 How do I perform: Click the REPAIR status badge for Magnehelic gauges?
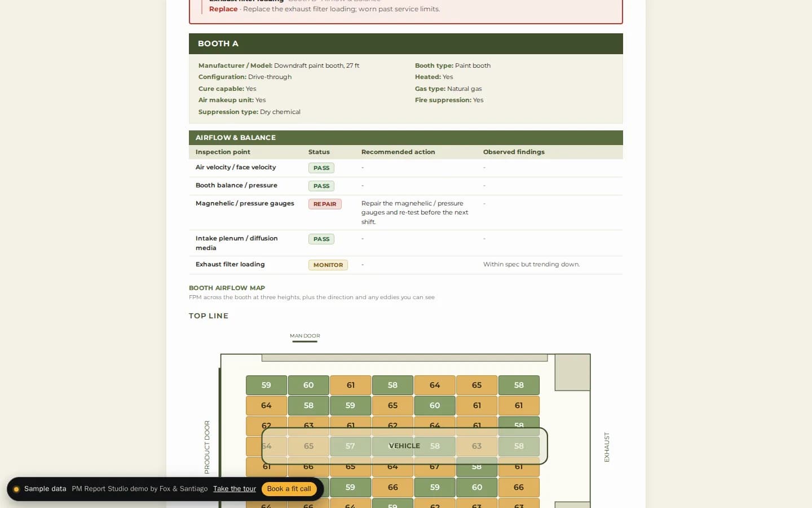pyautogui.click(x=325, y=204)
